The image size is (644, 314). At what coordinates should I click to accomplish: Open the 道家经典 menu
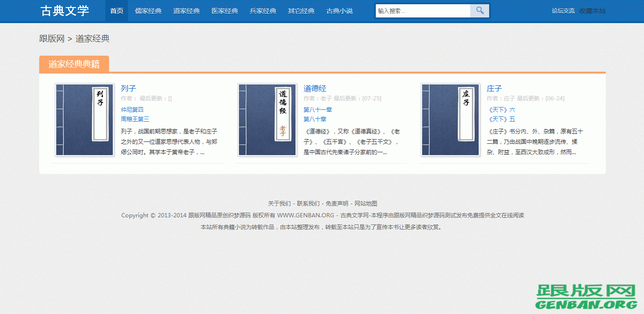point(186,11)
